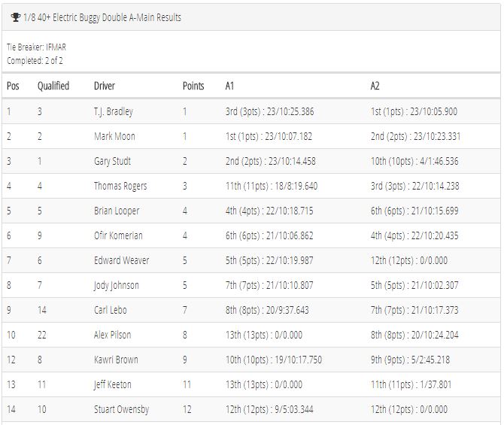Image resolution: width=504 pixels, height=425 pixels.
Task: Open Thomas Rogers driver profile
Action: [x=120, y=186]
